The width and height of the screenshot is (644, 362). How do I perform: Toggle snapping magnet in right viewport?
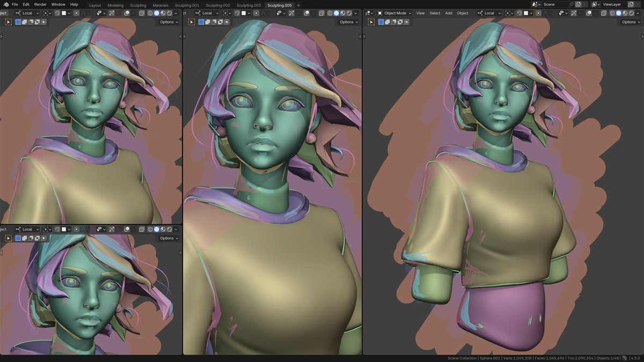pos(519,13)
